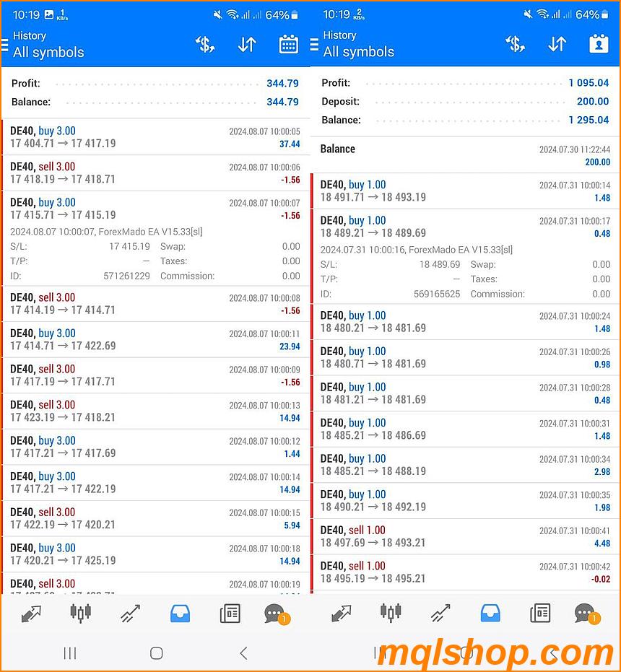Tap sort arrows icon on left screen
The image size is (621, 672).
[x=247, y=45]
